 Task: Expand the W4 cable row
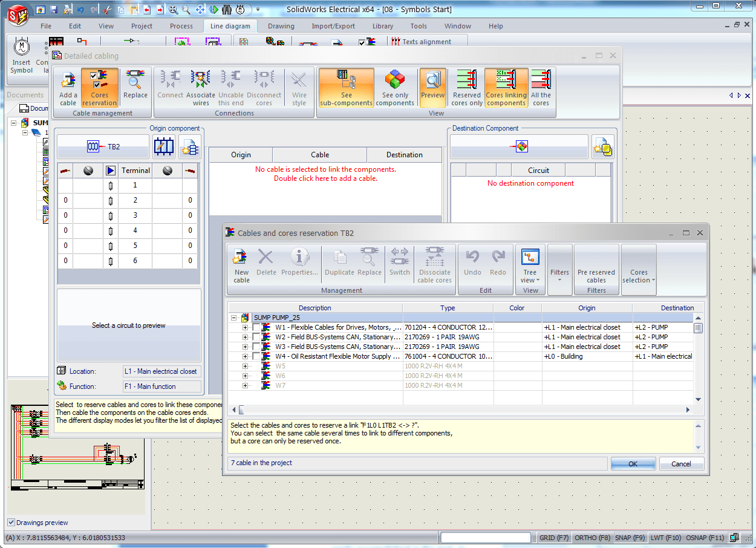click(245, 357)
